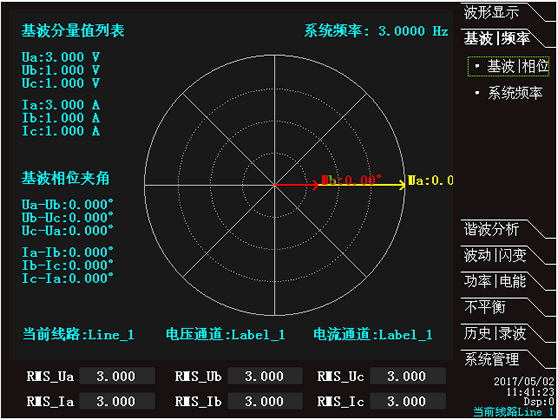Viewport: 558px width, 420px height.
Task: Click the Ic:1.000 A value
Action: pos(60,131)
